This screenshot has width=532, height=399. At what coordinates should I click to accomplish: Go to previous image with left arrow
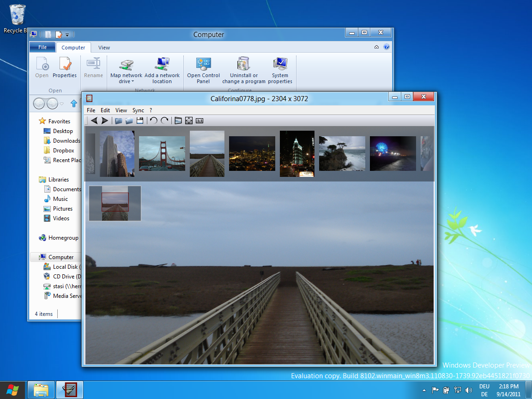94,121
